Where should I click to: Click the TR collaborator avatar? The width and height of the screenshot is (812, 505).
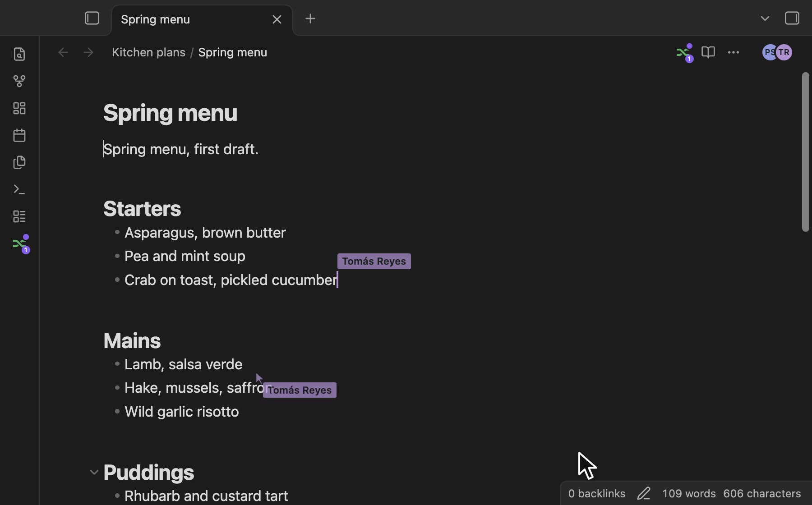coord(784,52)
